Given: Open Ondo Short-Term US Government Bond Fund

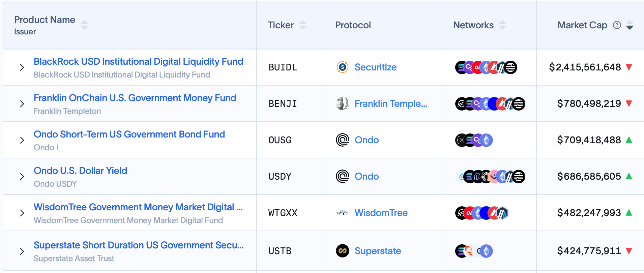Looking at the screenshot, I should click(x=129, y=134).
